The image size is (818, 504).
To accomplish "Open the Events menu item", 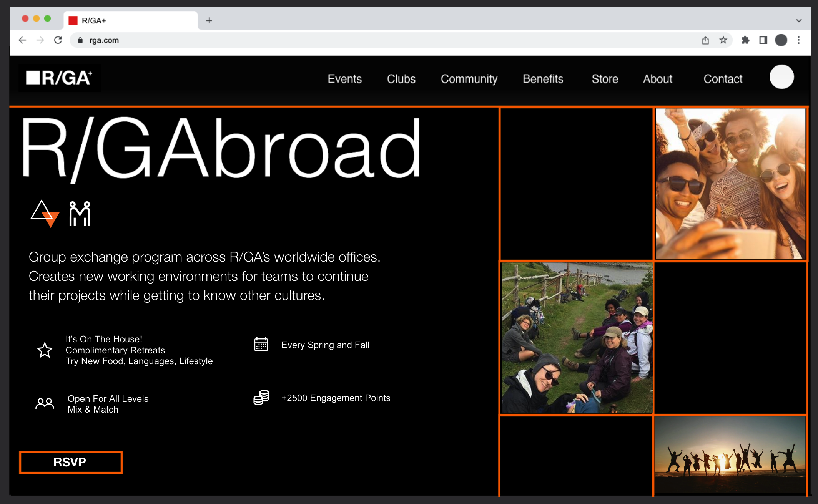I will 345,79.
